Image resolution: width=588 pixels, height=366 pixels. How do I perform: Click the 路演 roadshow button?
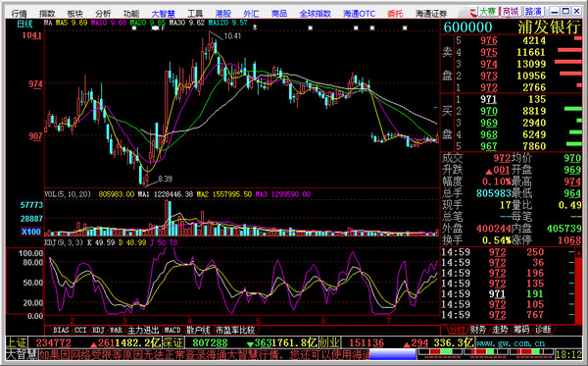(533, 12)
